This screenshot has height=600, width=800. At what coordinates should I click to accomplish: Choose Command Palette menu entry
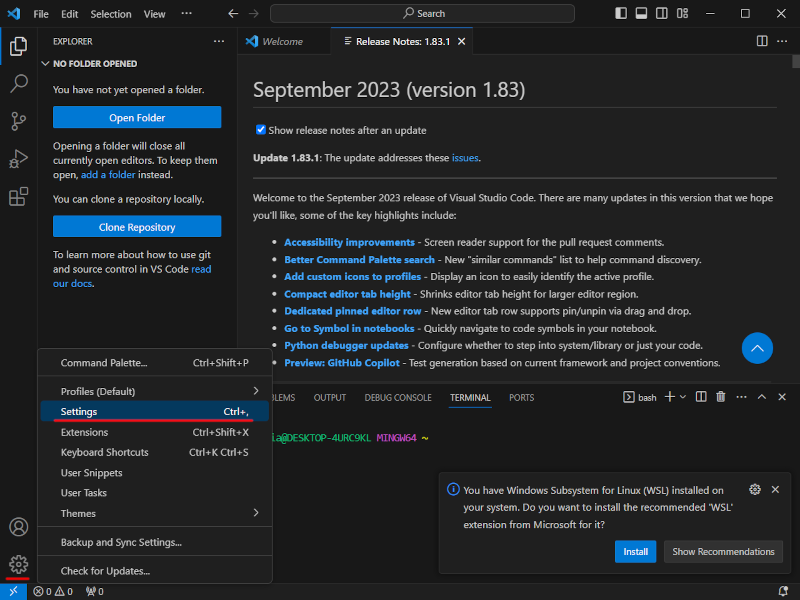(x=155, y=363)
